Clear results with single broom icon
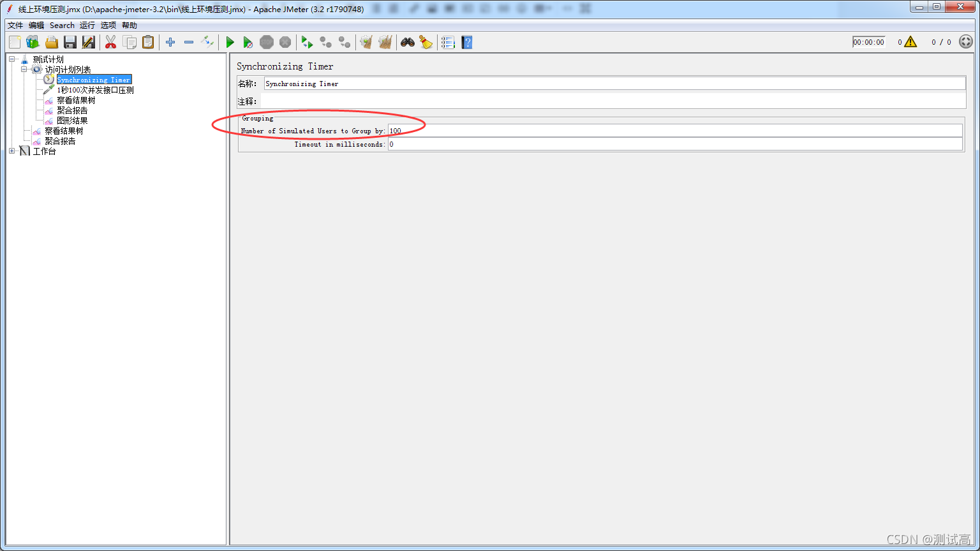Viewport: 980px width, 551px height. point(366,42)
